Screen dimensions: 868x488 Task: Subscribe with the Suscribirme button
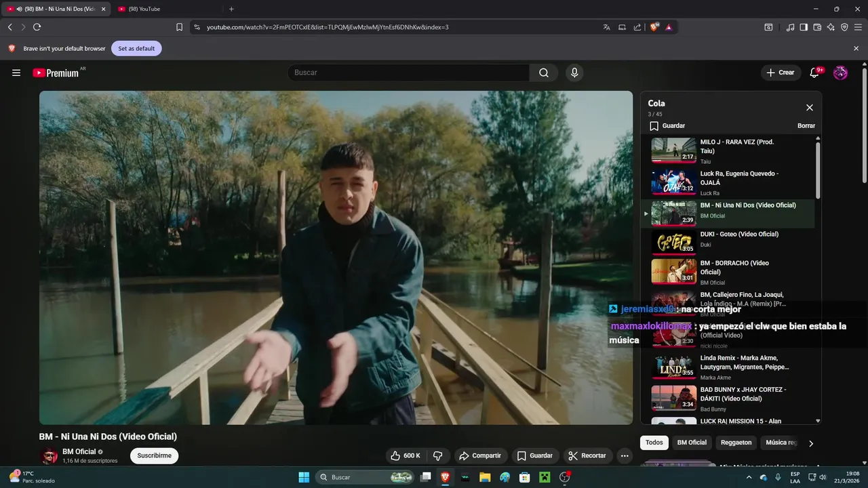tap(154, 455)
